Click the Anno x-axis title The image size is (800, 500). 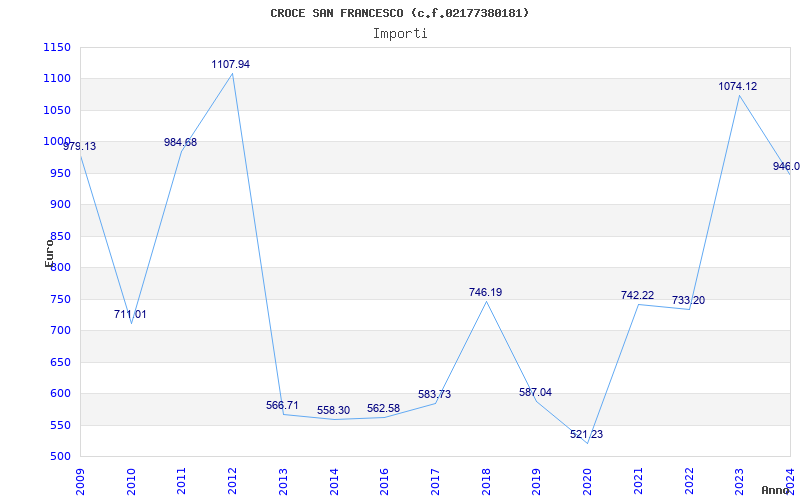tap(775, 490)
